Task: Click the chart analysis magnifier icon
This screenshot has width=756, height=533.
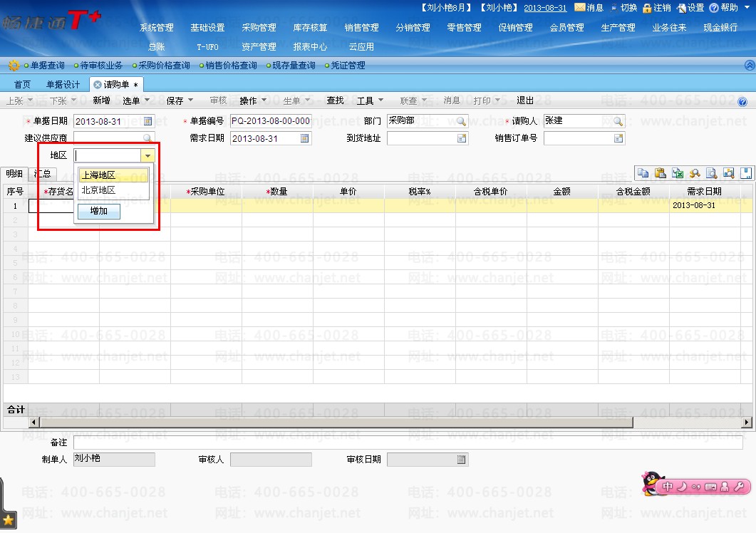Action: coord(728,173)
